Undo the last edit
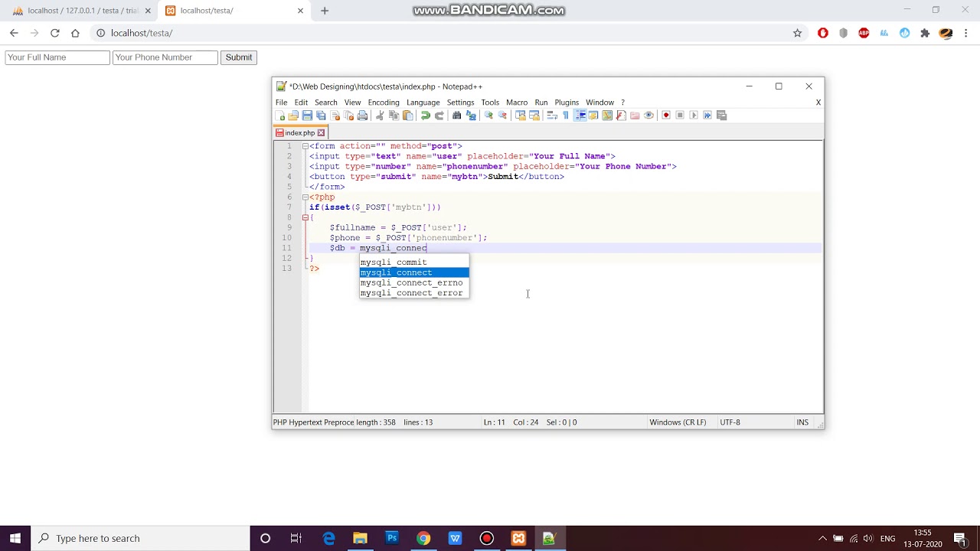The height and width of the screenshot is (551, 980). [x=426, y=116]
